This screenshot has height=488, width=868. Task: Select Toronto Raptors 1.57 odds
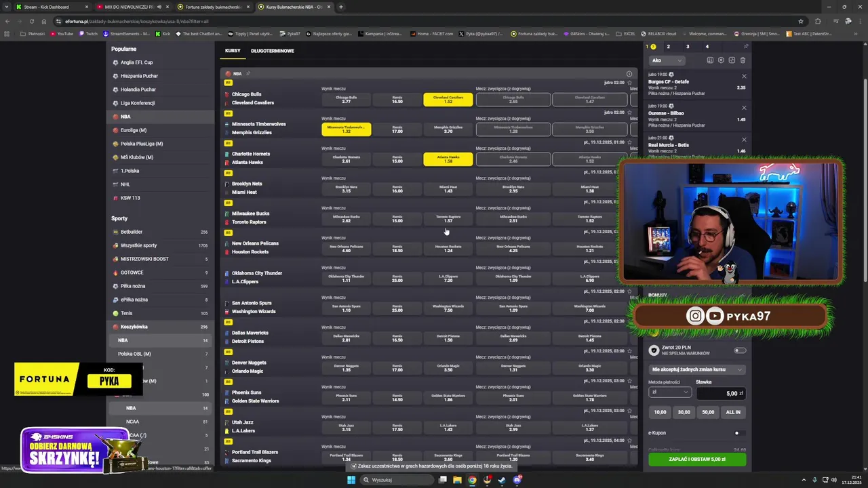(448, 219)
